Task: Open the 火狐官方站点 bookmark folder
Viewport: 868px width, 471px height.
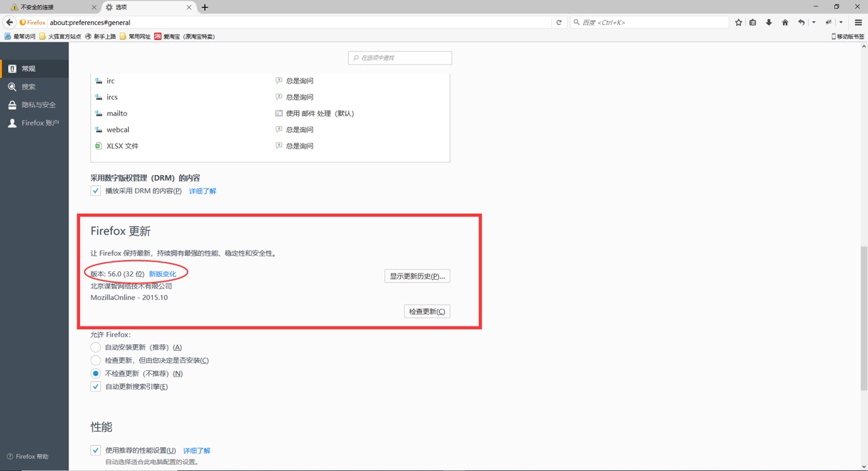Action: pos(60,37)
